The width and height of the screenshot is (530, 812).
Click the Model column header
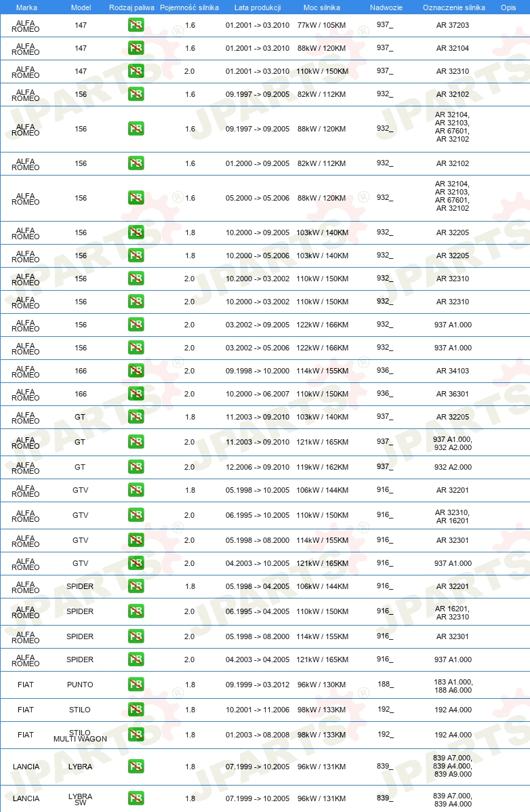point(81,7)
